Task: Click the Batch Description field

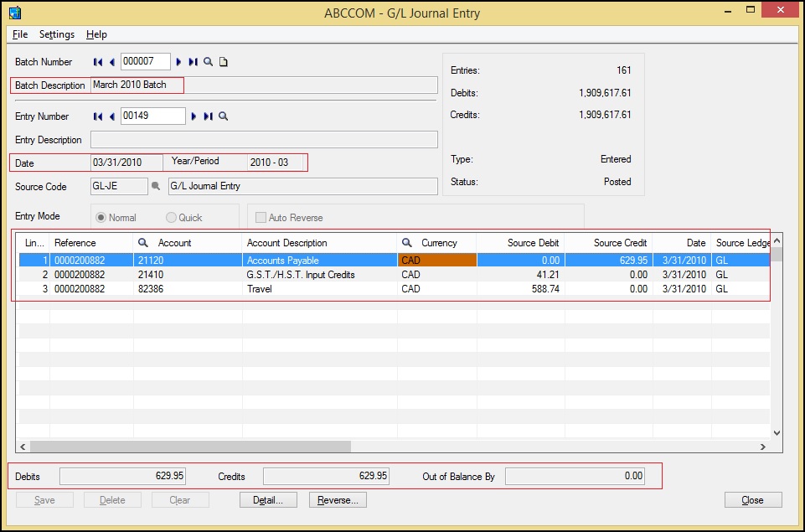Action: (x=265, y=85)
